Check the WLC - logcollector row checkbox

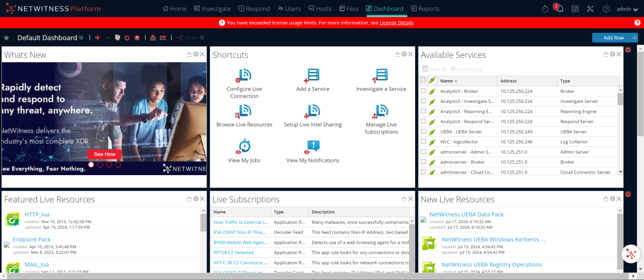[x=423, y=141]
